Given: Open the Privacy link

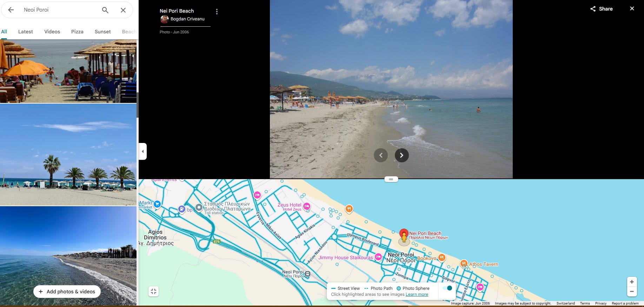Looking at the screenshot, I should click(601, 303).
